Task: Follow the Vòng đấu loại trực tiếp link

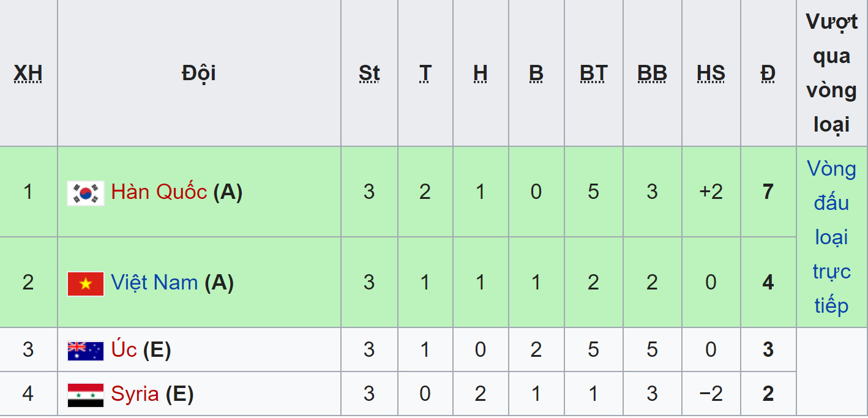Action: click(x=832, y=237)
